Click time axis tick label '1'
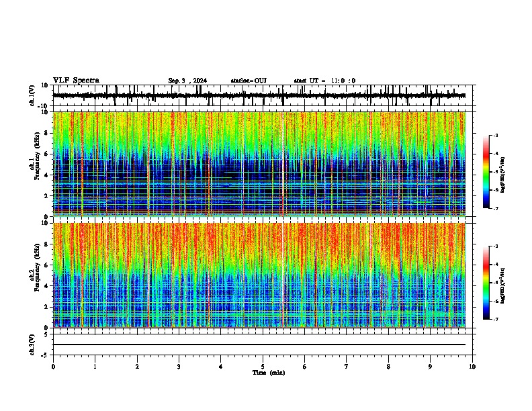Screen dimensions: 532x411 (95, 367)
